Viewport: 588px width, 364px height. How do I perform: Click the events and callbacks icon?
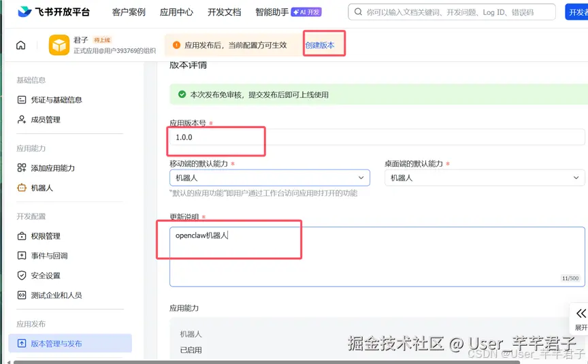coord(22,256)
